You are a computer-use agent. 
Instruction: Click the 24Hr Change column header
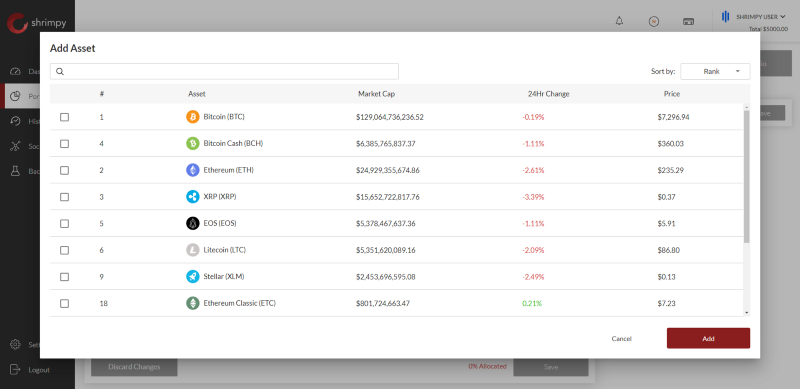pos(548,94)
